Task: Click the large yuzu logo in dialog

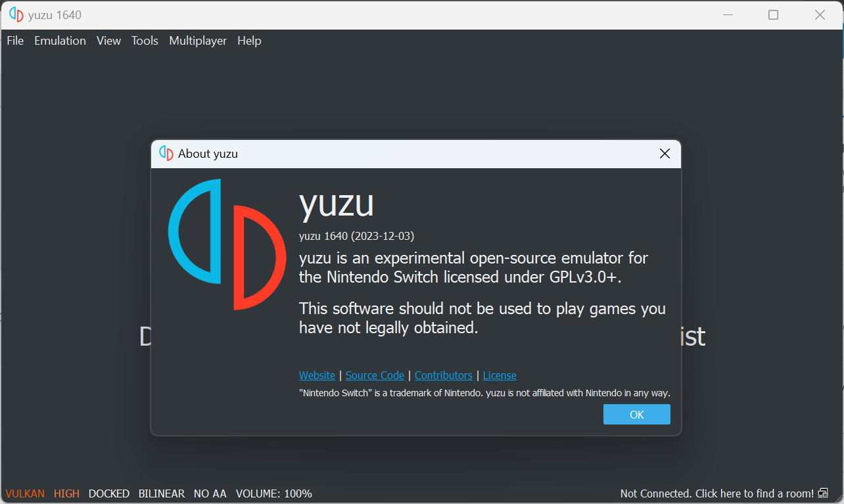Action: click(x=227, y=244)
